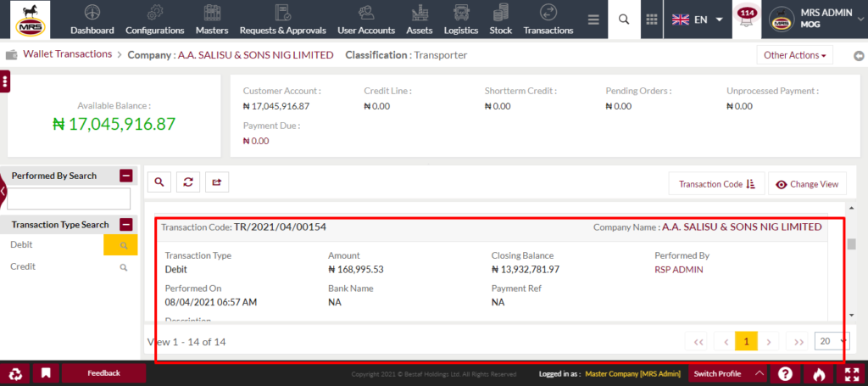This screenshot has height=386, width=868.
Task: Click the Wallet Transactions breadcrumb link
Action: click(68, 54)
